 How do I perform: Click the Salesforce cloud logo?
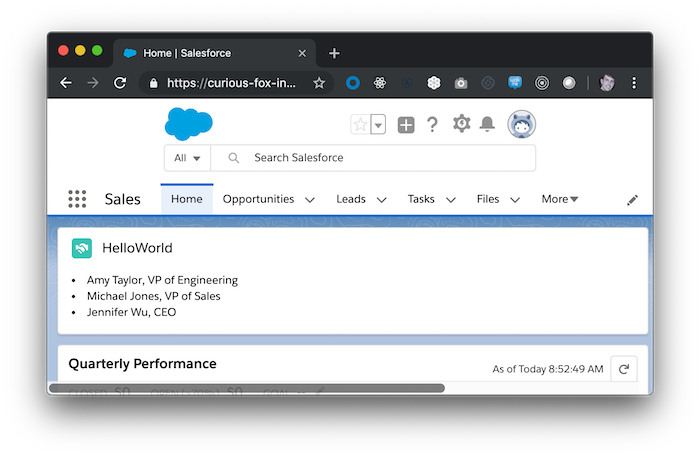point(188,124)
